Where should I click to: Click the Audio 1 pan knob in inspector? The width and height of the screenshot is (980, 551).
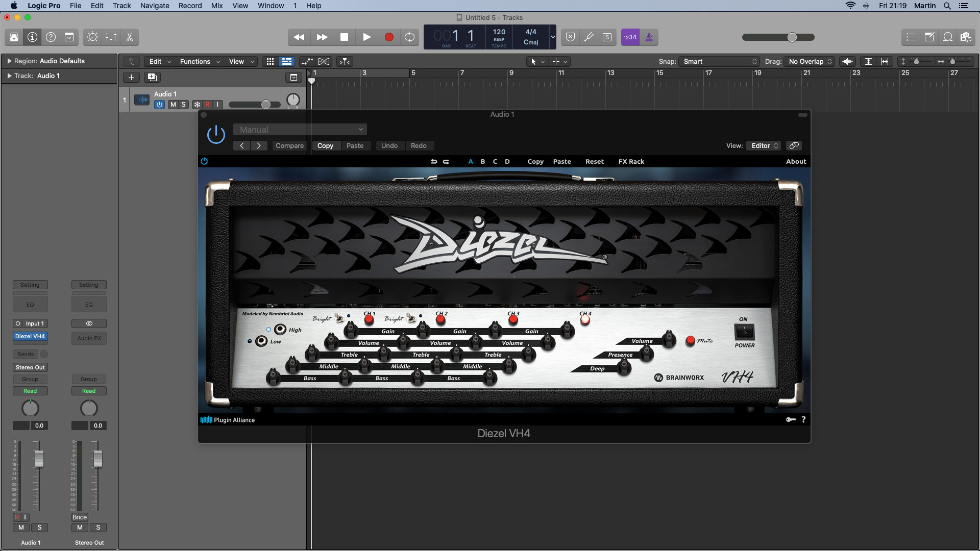[x=30, y=408]
